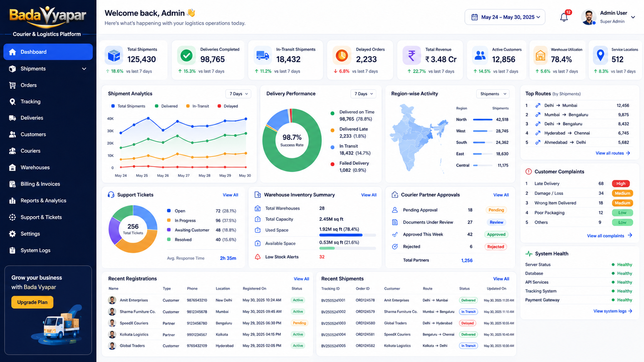Click the Warehouse Utilization building icon

540,56
